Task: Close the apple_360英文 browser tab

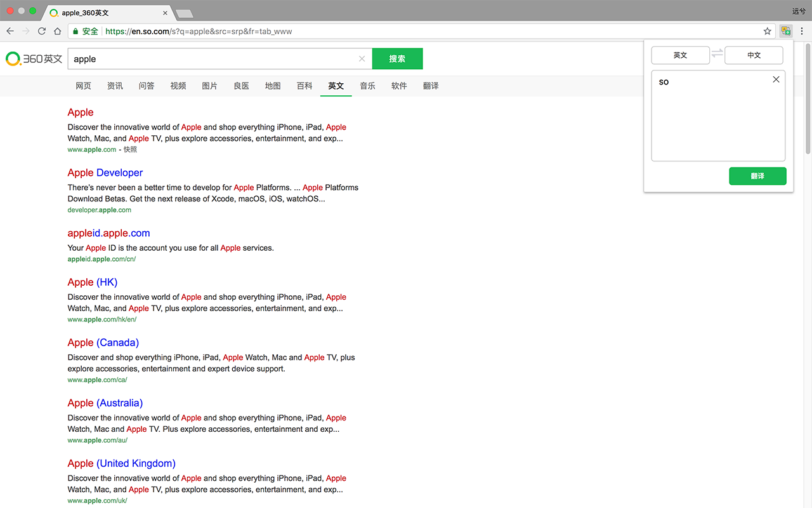Action: (x=165, y=13)
